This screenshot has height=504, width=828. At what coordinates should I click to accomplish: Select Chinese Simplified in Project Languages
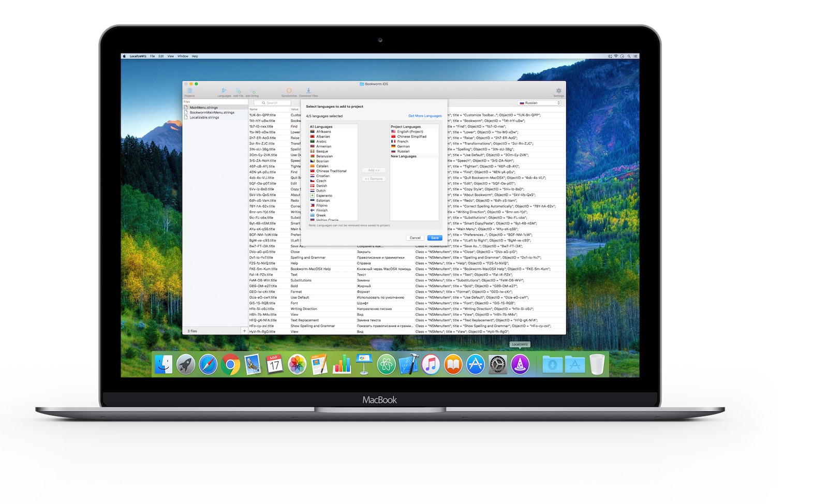click(x=414, y=137)
